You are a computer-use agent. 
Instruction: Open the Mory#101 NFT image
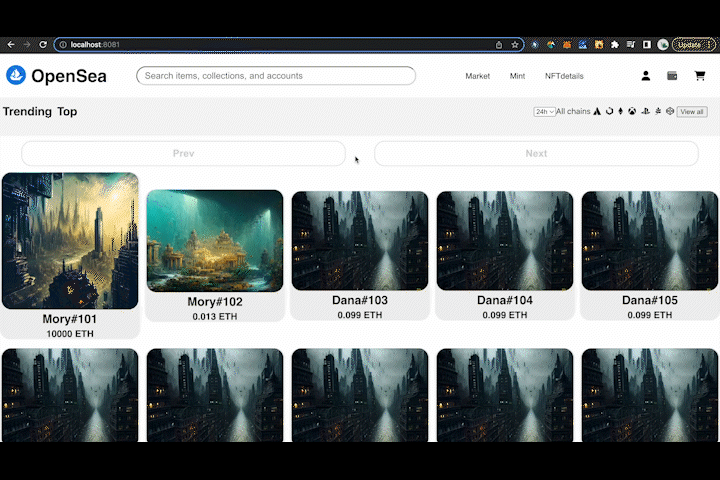pos(70,241)
